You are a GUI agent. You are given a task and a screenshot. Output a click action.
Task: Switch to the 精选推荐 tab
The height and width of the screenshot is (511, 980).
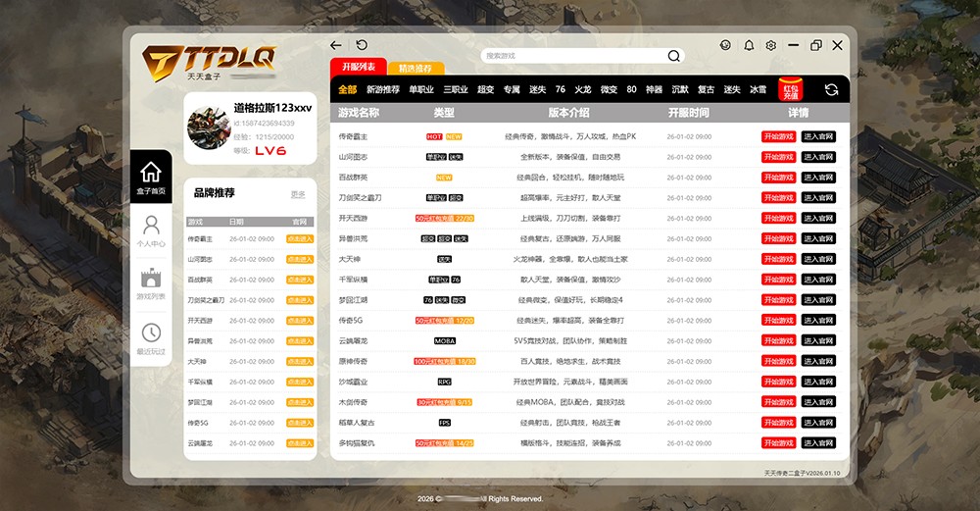pyautogui.click(x=416, y=69)
